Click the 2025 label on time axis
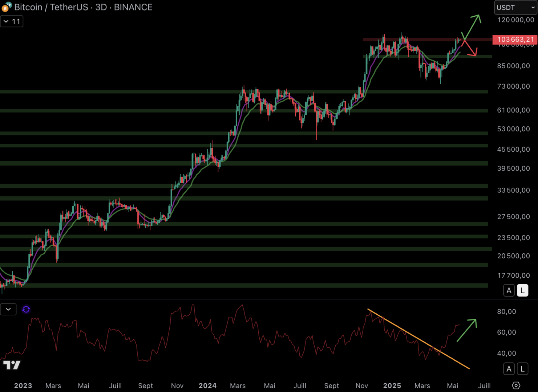 click(392, 385)
